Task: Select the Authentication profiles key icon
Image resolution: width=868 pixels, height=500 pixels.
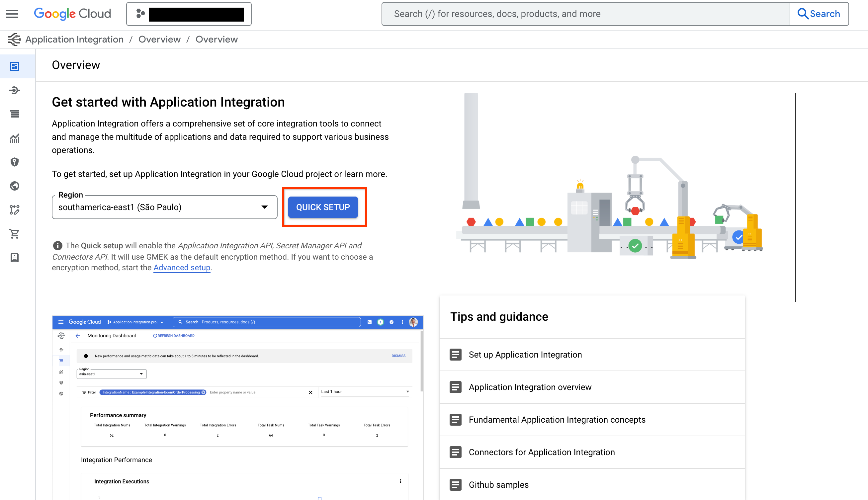Action: (x=14, y=162)
